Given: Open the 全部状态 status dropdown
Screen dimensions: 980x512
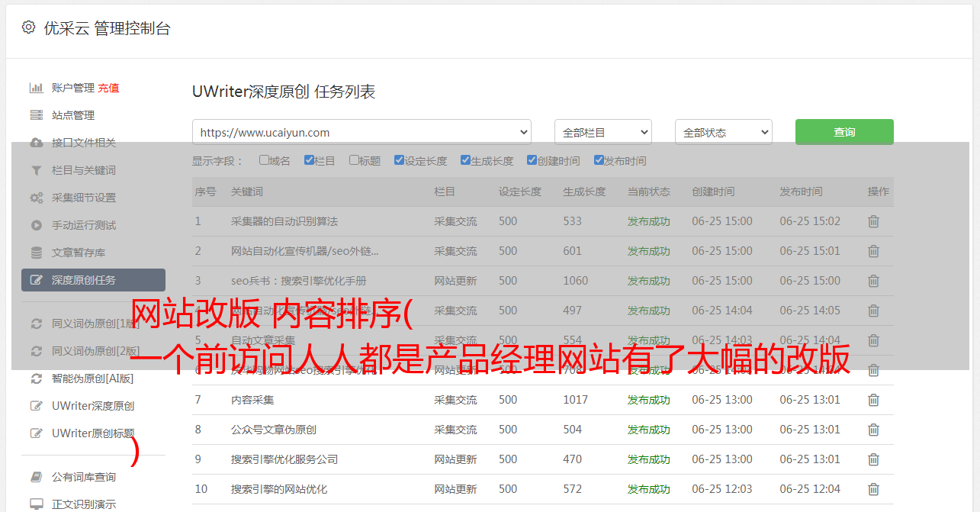Looking at the screenshot, I should click(723, 132).
